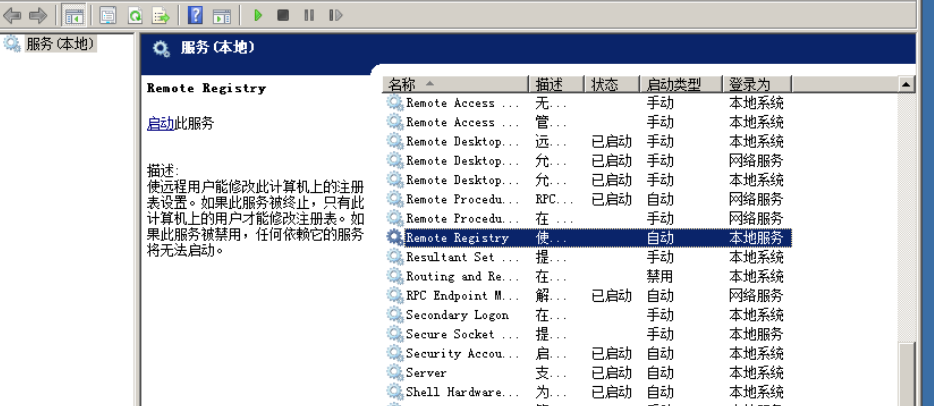Select the Resultant Set service row
The width and height of the screenshot is (934, 406).
pyautogui.click(x=587, y=257)
